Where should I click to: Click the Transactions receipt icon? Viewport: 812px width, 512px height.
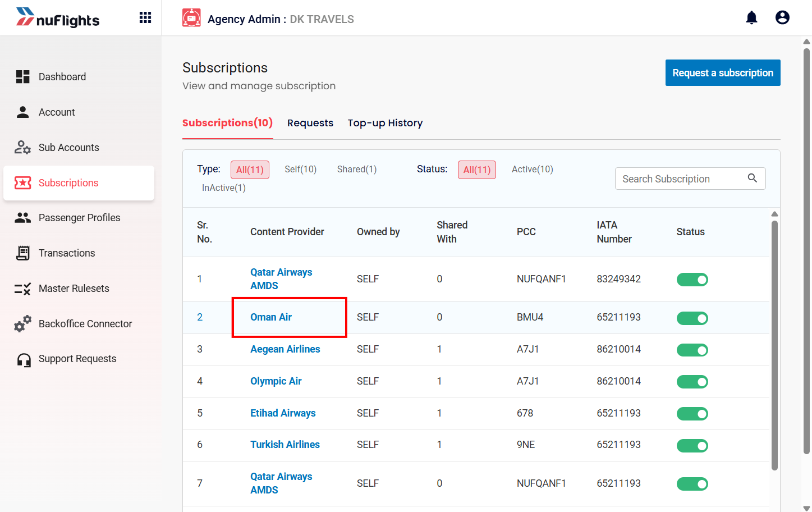[x=22, y=253]
